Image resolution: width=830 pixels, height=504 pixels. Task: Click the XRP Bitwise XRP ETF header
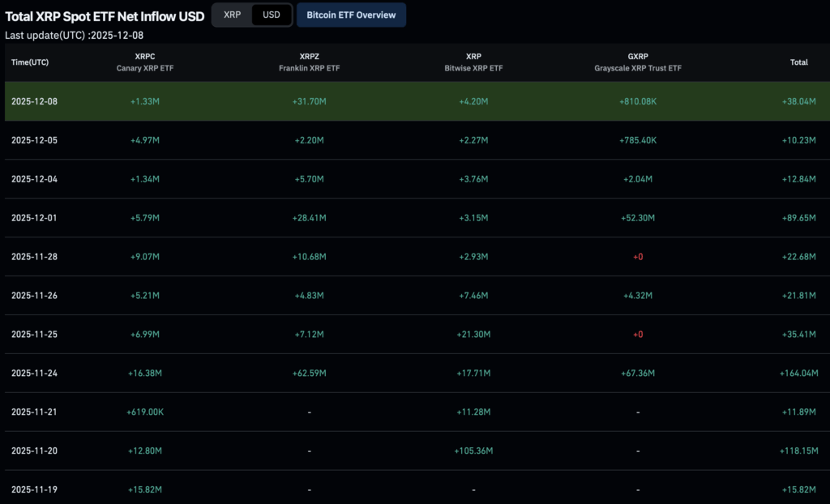tap(473, 62)
